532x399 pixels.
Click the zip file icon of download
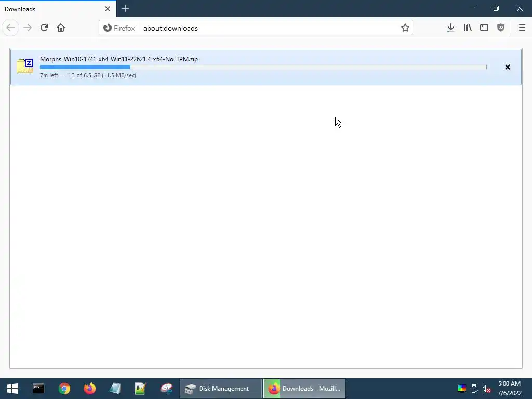(25, 66)
